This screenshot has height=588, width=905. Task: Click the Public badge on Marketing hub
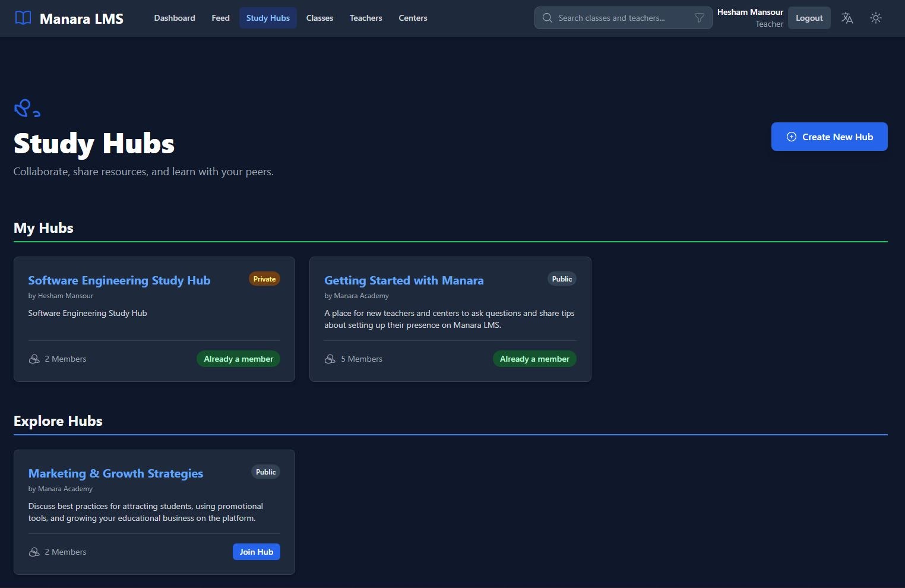point(265,472)
